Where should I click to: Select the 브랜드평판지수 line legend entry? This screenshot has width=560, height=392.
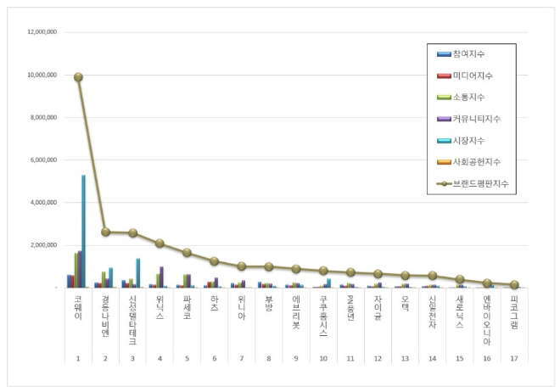pos(475,182)
